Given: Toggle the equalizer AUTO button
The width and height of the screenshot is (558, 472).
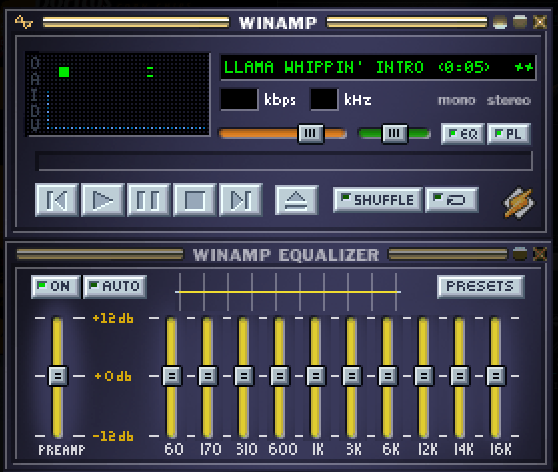Looking at the screenshot, I should (x=115, y=287).
